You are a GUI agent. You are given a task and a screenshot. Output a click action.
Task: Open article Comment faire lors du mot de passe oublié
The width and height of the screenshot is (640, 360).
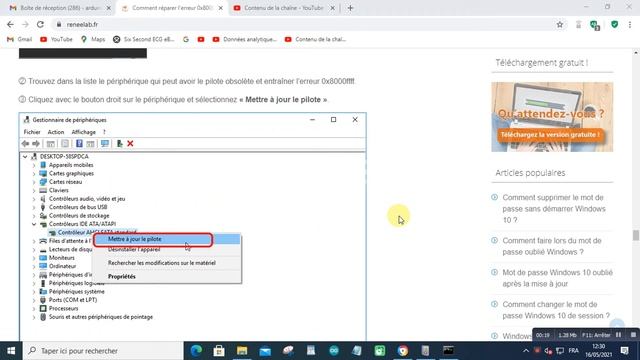click(x=552, y=246)
